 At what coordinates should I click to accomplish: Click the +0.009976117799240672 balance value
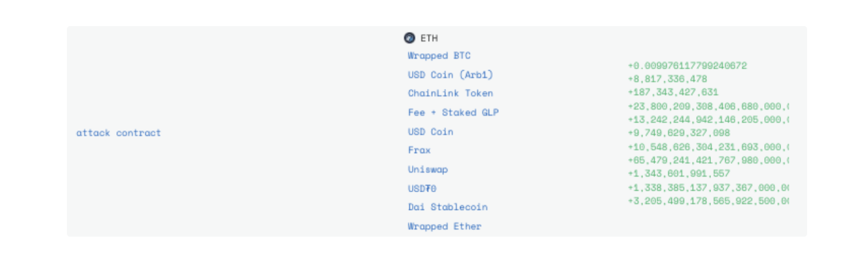coord(687,66)
